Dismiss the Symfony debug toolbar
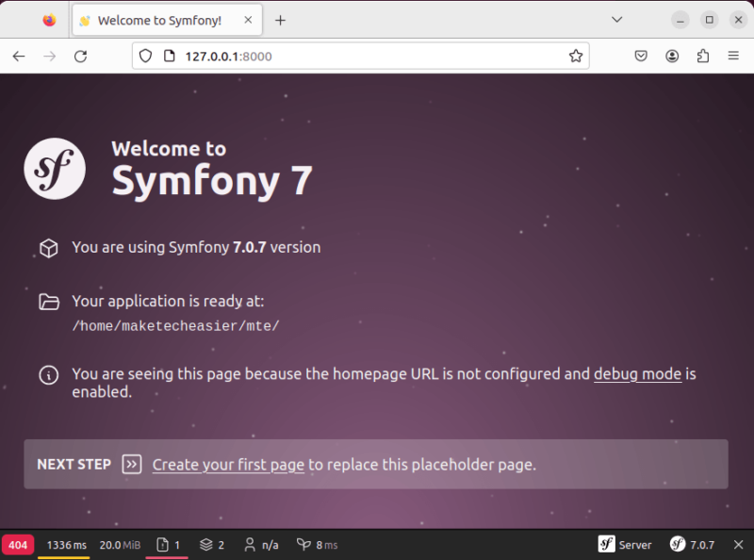Viewport: 754px width, 560px height. point(738,545)
